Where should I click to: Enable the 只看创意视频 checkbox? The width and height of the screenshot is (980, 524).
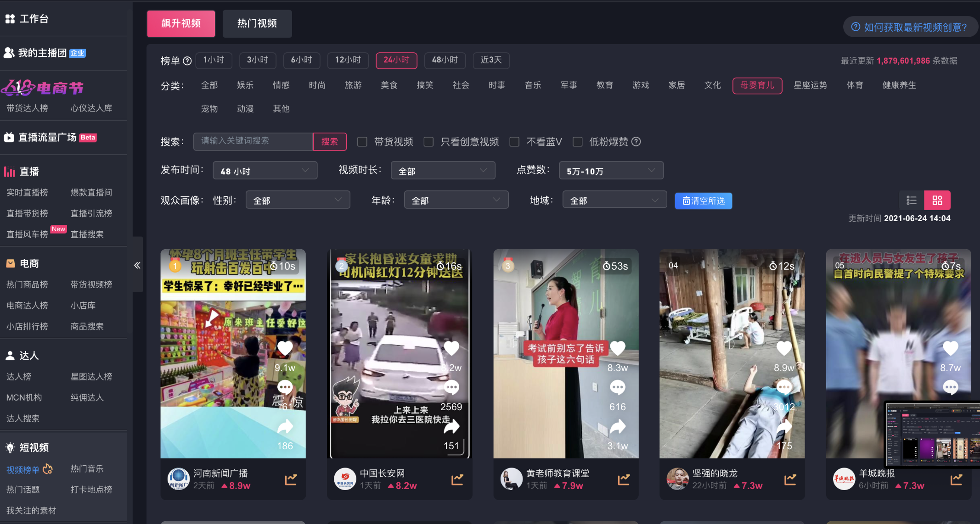[428, 142]
